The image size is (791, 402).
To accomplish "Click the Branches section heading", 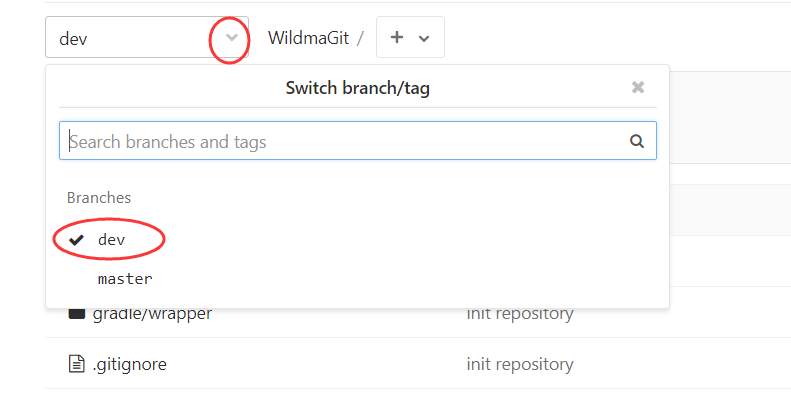I will point(99,197).
